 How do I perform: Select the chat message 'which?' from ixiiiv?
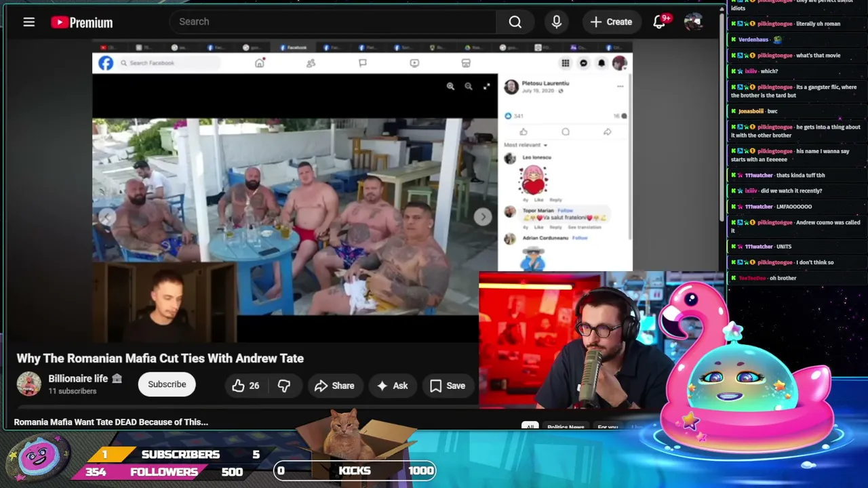[x=769, y=71]
